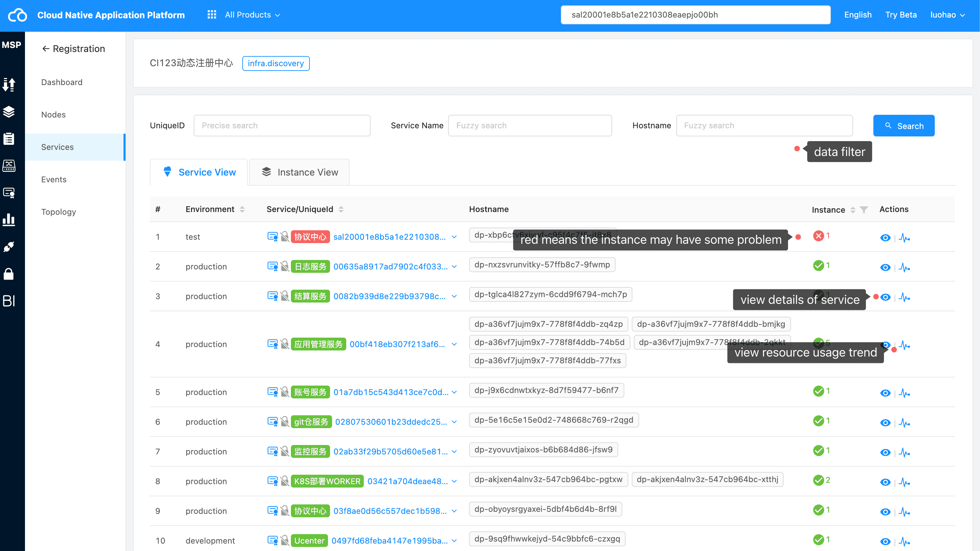Open the BI icon in dark sidebar
980x551 pixels.
9,301
